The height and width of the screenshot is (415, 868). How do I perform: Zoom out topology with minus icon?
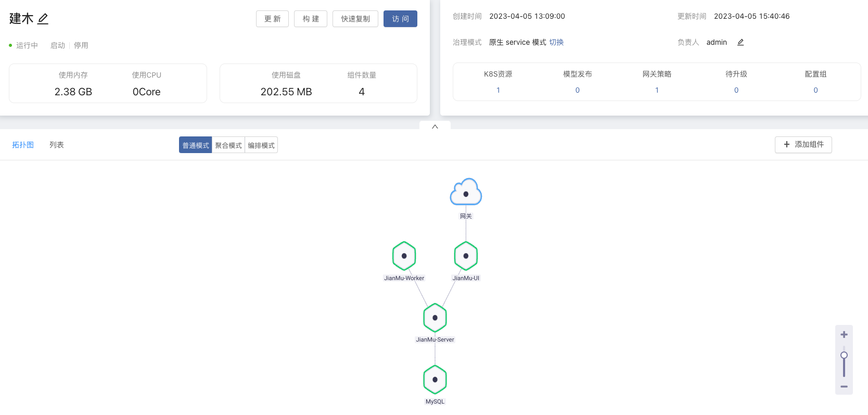(844, 386)
